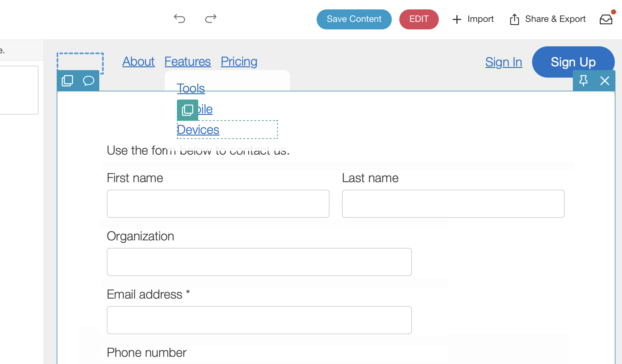Viewport: 622px width, 364px height.
Task: Duplicate the selected element using the copy icon
Action: [x=67, y=80]
